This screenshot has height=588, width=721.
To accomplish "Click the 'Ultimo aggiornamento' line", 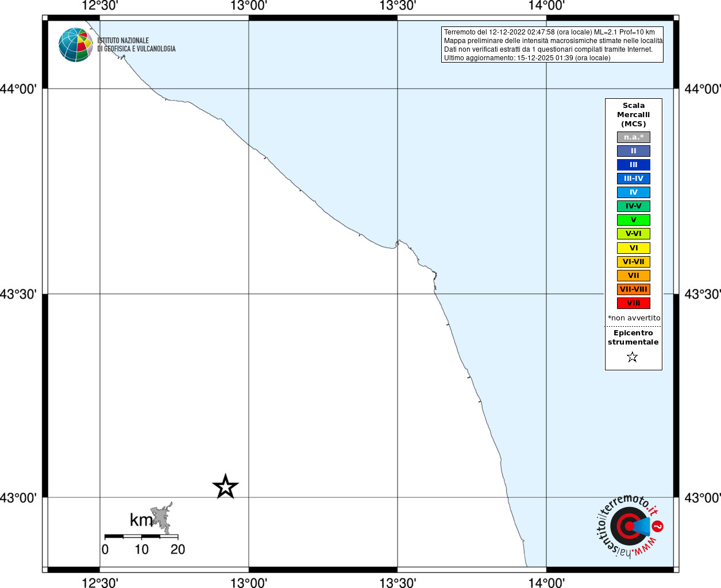I will click(x=527, y=58).
